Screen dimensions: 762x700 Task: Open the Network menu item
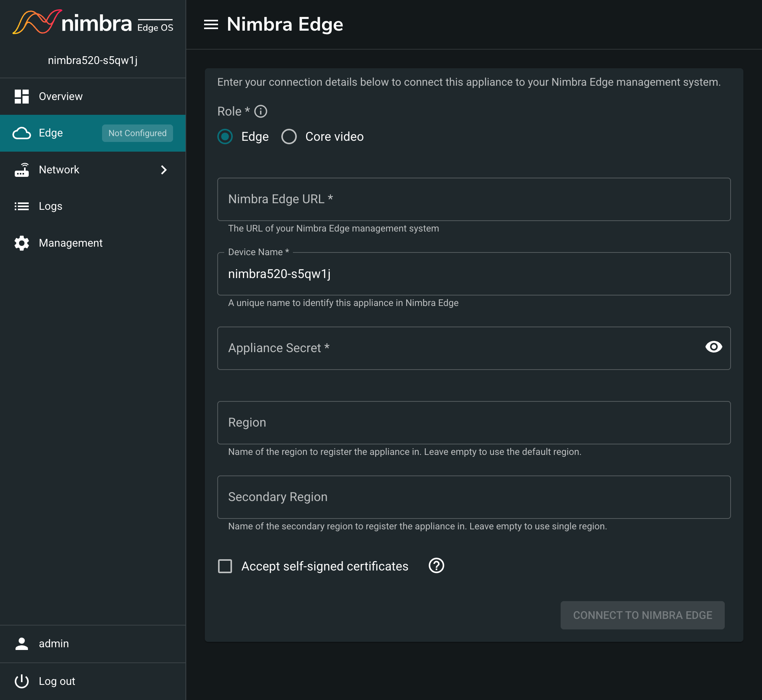[93, 170]
